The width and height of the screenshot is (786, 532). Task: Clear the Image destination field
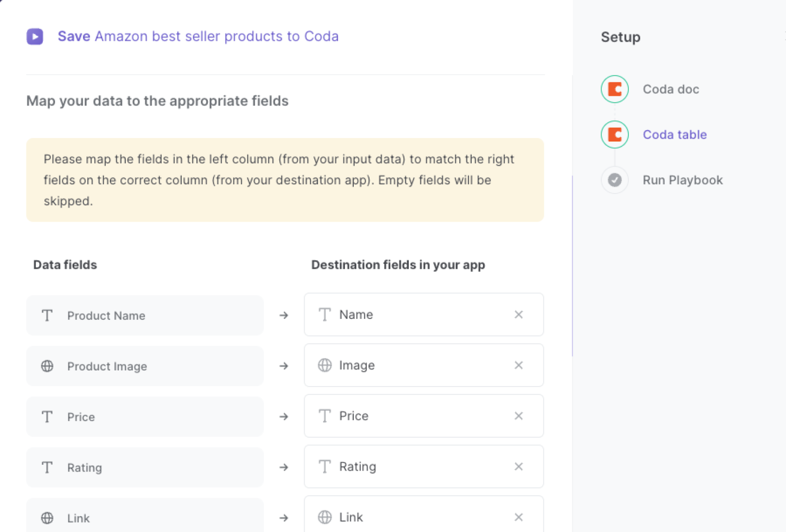519,365
